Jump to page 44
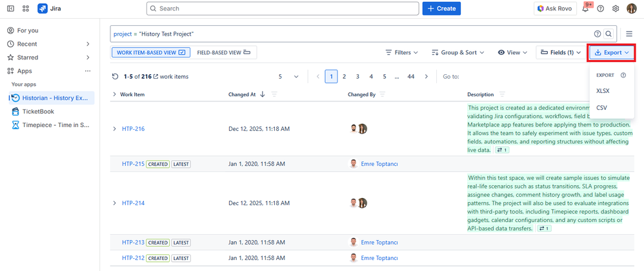The image size is (644, 271). pos(410,76)
